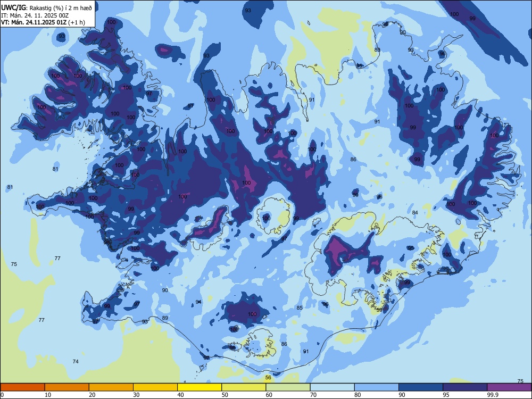Click the dark blue 90-95 legend swatch
Image resolution: width=532 pixels, height=399 pixels.
click(x=421, y=387)
